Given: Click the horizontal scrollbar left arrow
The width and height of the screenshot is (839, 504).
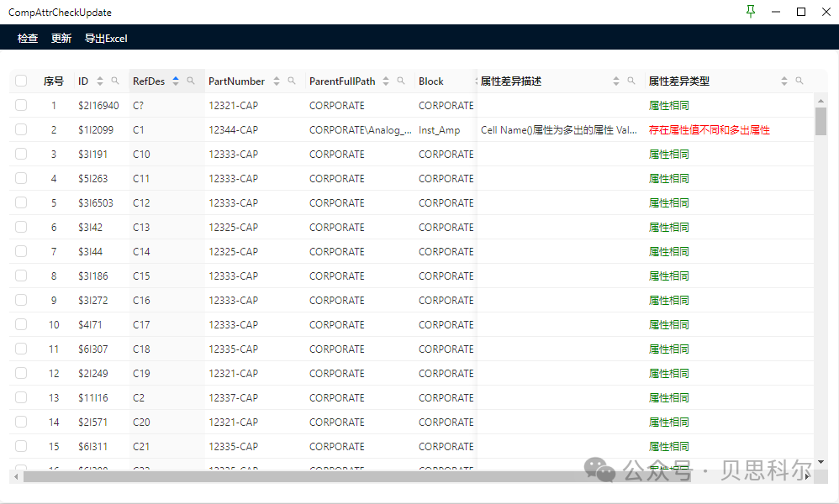Looking at the screenshot, I should click(x=16, y=476).
